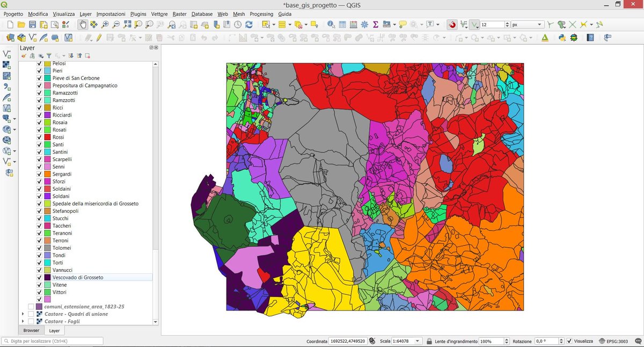Click the Sergardi orange color swatch

pyautogui.click(x=47, y=174)
